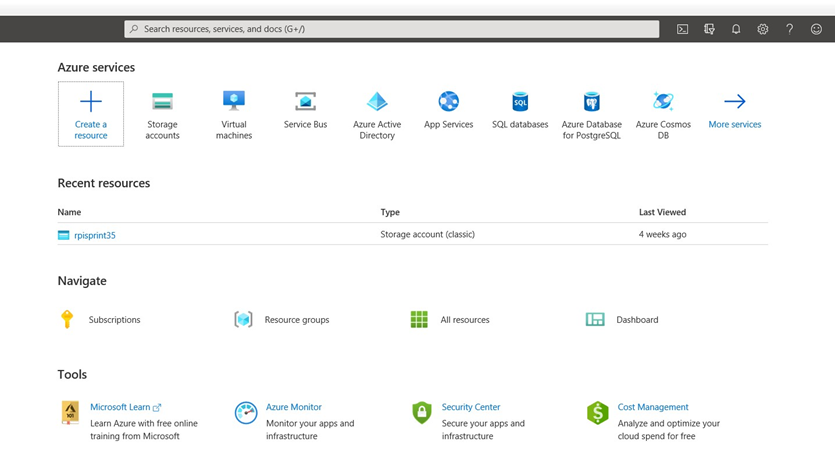Expand More services arrow
835x470 pixels.
tap(735, 102)
